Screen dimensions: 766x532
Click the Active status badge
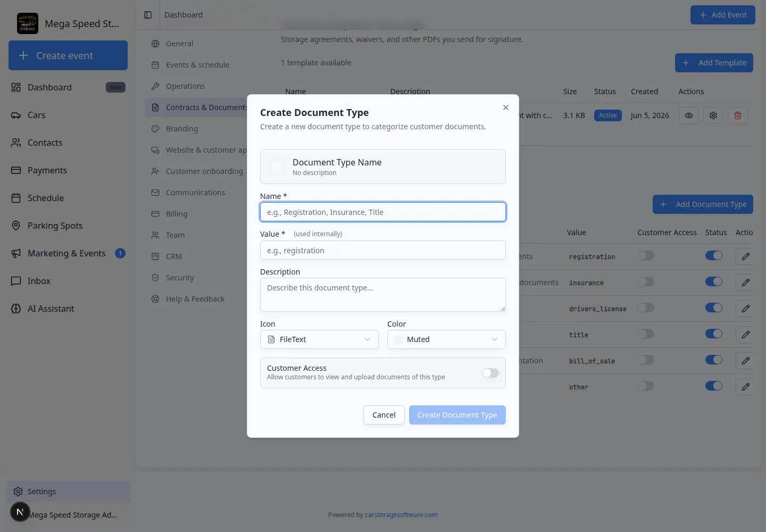point(607,115)
